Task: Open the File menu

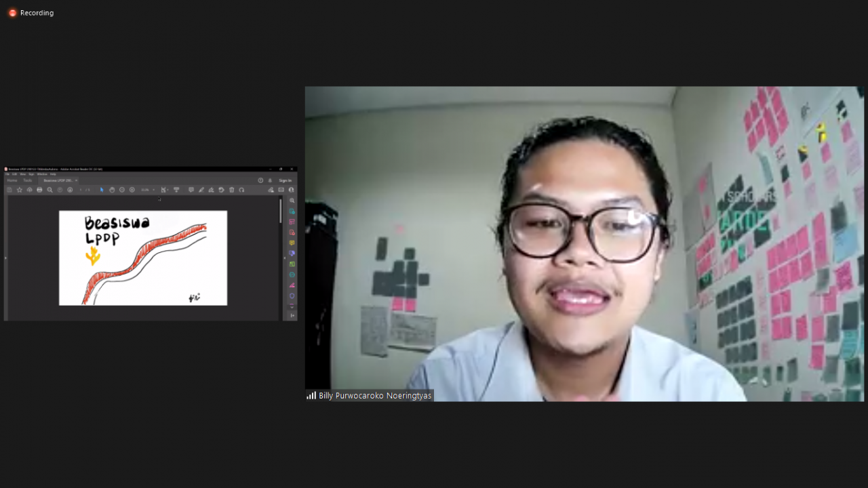Action: [7, 174]
